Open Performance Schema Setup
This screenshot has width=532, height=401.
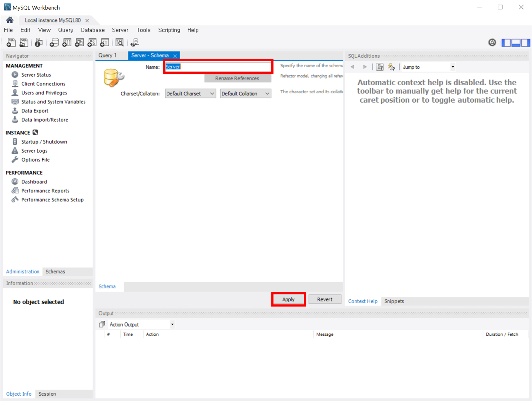click(x=52, y=200)
